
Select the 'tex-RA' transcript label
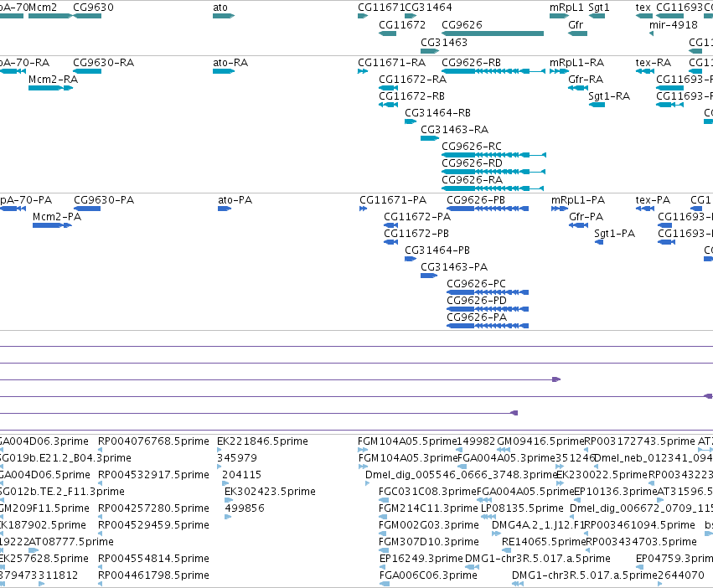tap(654, 62)
